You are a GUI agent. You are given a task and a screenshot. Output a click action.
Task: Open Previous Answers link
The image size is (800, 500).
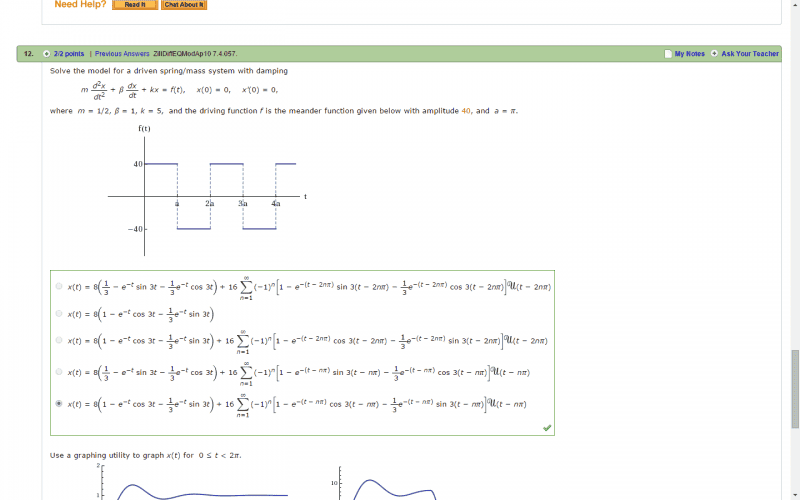[x=122, y=54]
